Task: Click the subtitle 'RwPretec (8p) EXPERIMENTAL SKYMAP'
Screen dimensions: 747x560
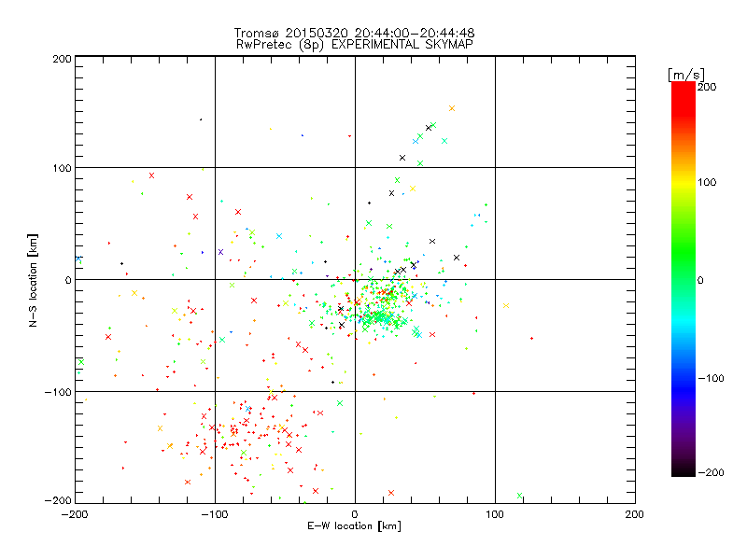Action: point(355,45)
